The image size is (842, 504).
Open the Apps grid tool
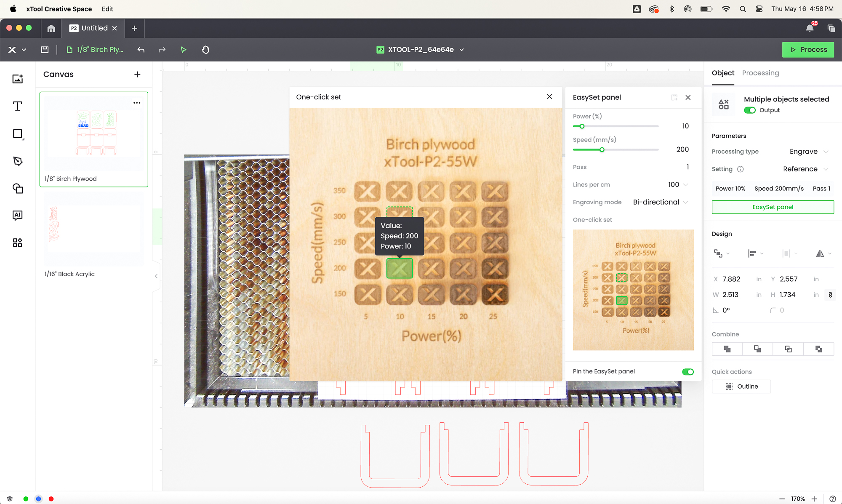point(17,243)
